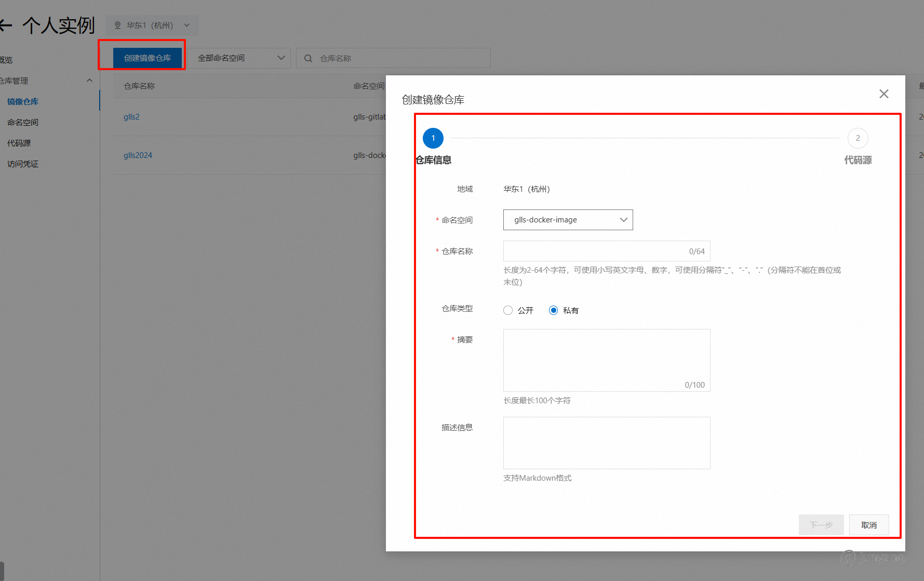
Task: Click the 创建镜像仓库 button
Action: 148,58
